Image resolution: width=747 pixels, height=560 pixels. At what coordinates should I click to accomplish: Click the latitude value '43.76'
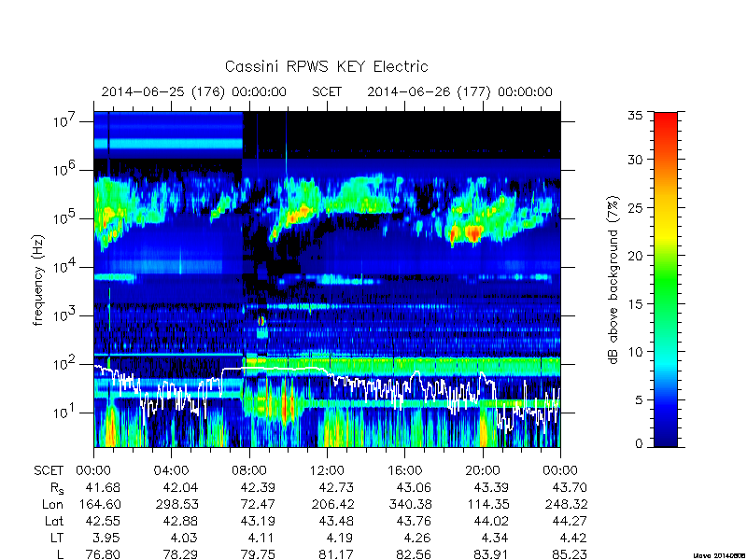(414, 521)
